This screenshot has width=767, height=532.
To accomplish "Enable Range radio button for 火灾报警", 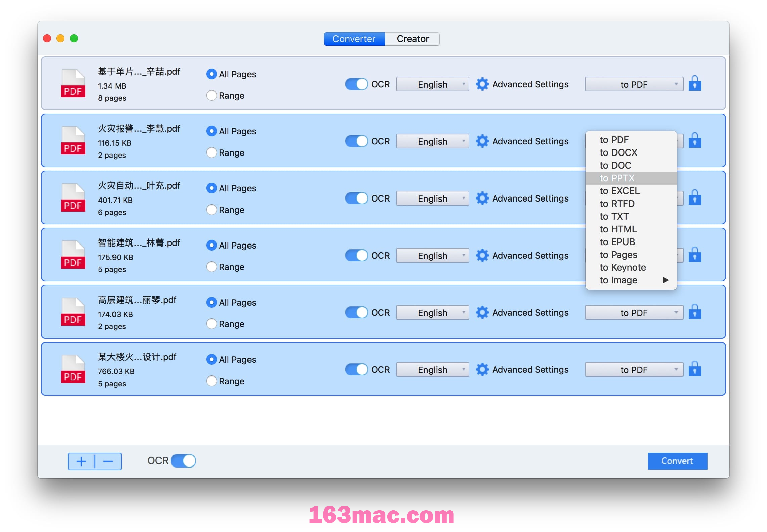I will click(211, 153).
